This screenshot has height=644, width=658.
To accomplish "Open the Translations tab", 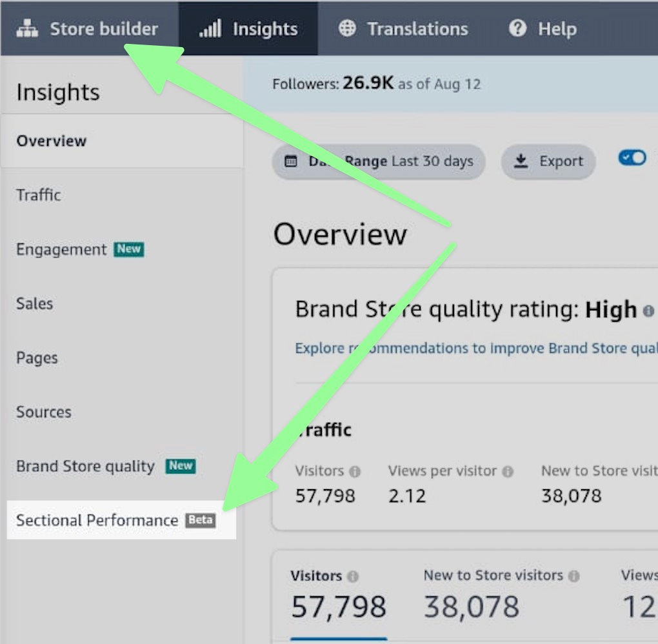I will pyautogui.click(x=403, y=28).
